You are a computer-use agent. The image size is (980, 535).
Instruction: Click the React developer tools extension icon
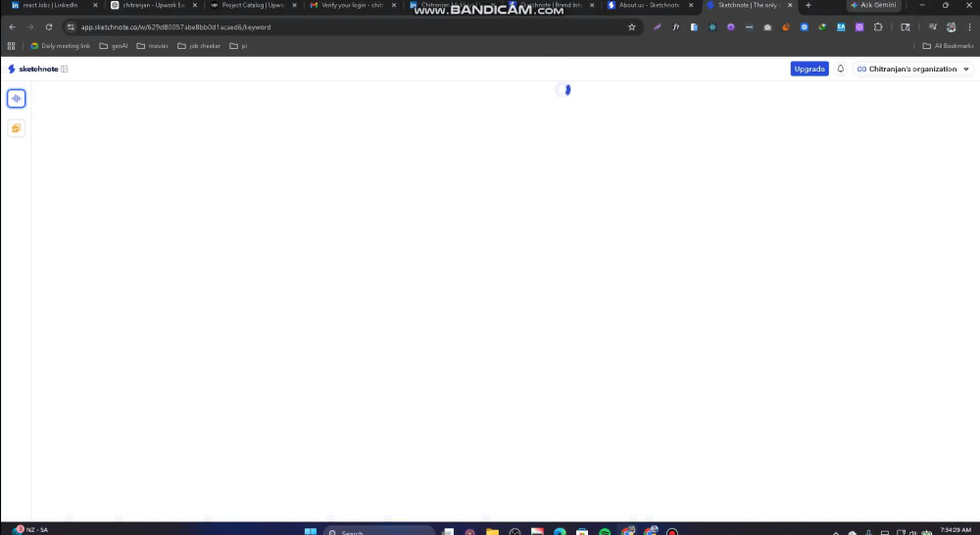[x=712, y=27]
